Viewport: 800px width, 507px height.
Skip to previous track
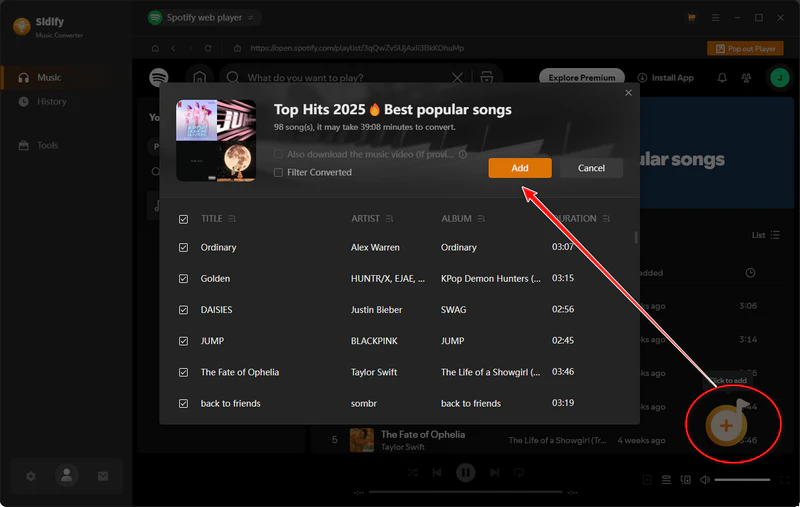(437, 473)
